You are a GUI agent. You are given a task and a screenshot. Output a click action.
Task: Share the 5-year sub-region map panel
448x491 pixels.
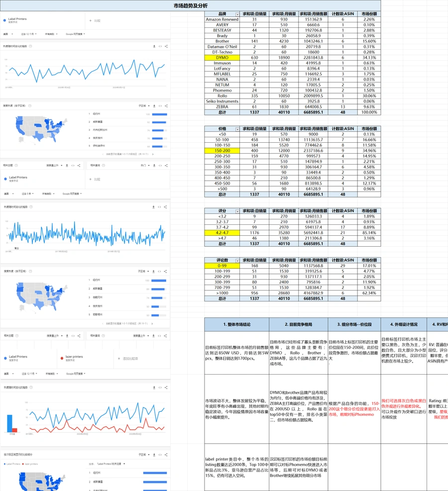click(165, 272)
